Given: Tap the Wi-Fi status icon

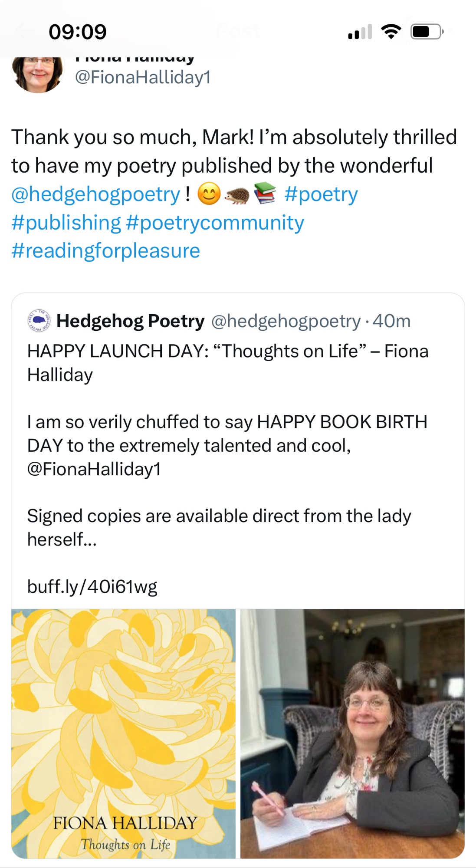Looking at the screenshot, I should 391,32.
